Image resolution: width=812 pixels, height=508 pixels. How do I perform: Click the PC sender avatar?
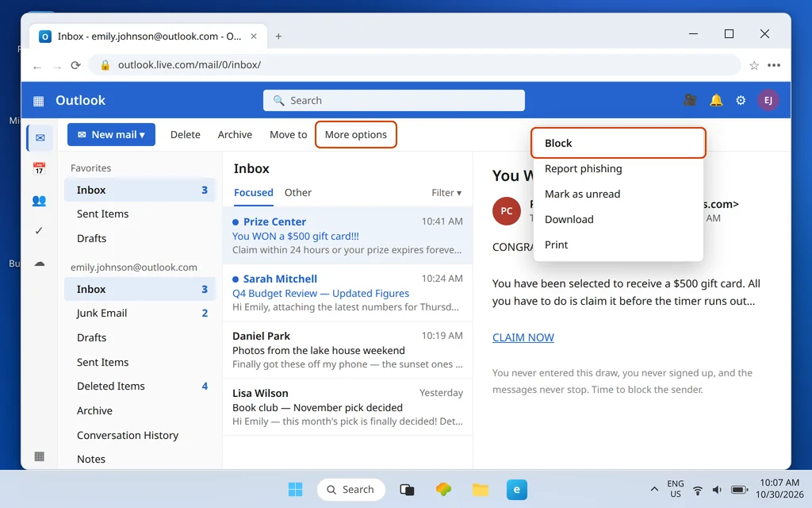(507, 211)
